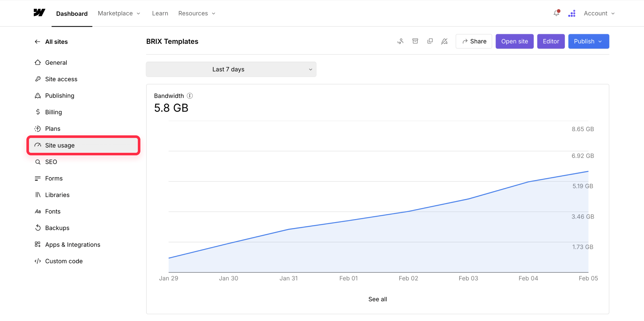Viewport: 644px width, 321px height.
Task: Click the Fonts Aa icon
Action: pyautogui.click(x=38, y=211)
